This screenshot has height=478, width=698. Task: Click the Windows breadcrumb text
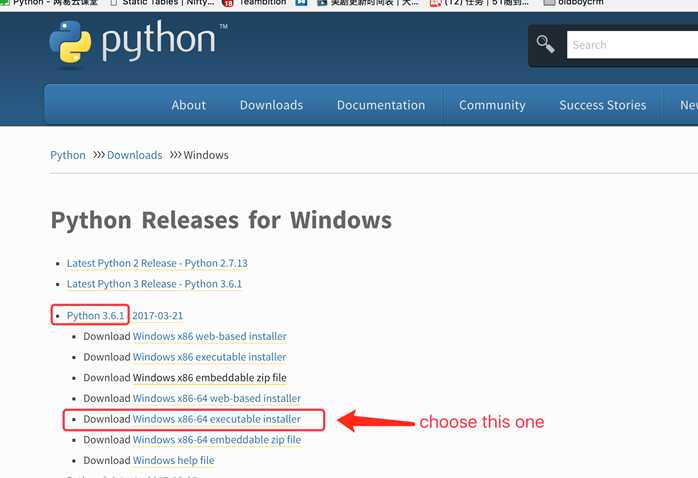[x=206, y=155]
